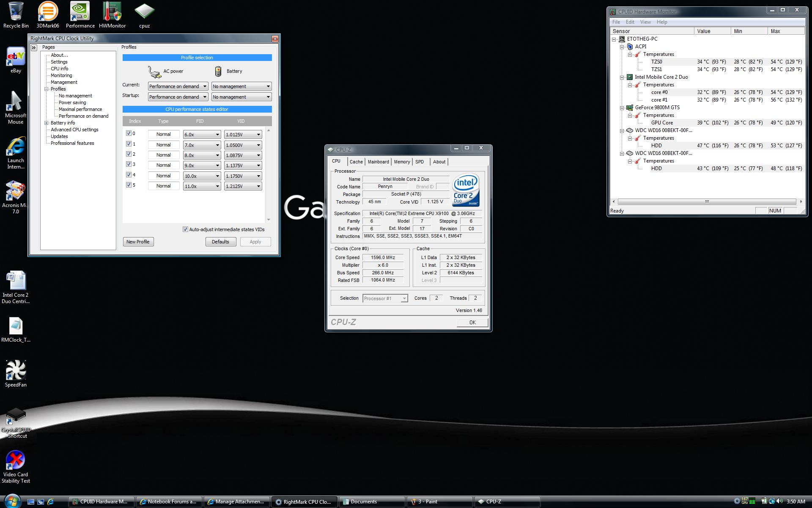Switch to the Cache tab in CPU-Z

(356, 162)
